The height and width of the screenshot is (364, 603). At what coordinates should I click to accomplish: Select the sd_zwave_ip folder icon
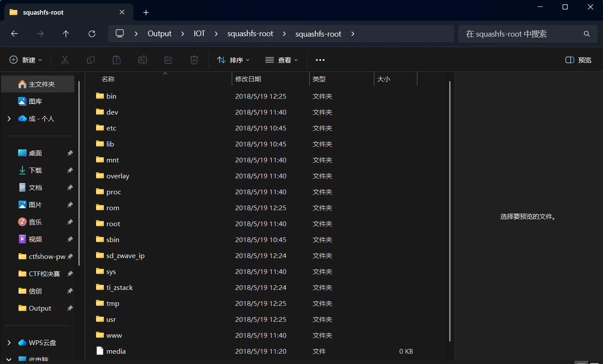click(x=100, y=255)
